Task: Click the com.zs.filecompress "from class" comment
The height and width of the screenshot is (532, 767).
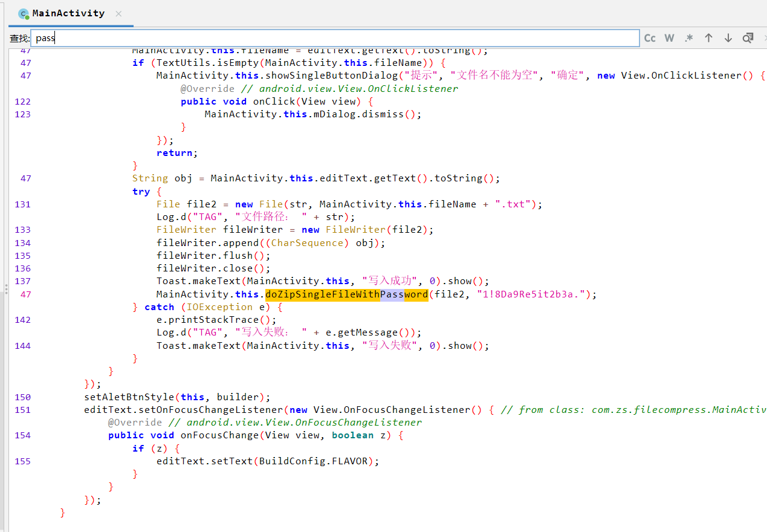Action: (x=633, y=410)
